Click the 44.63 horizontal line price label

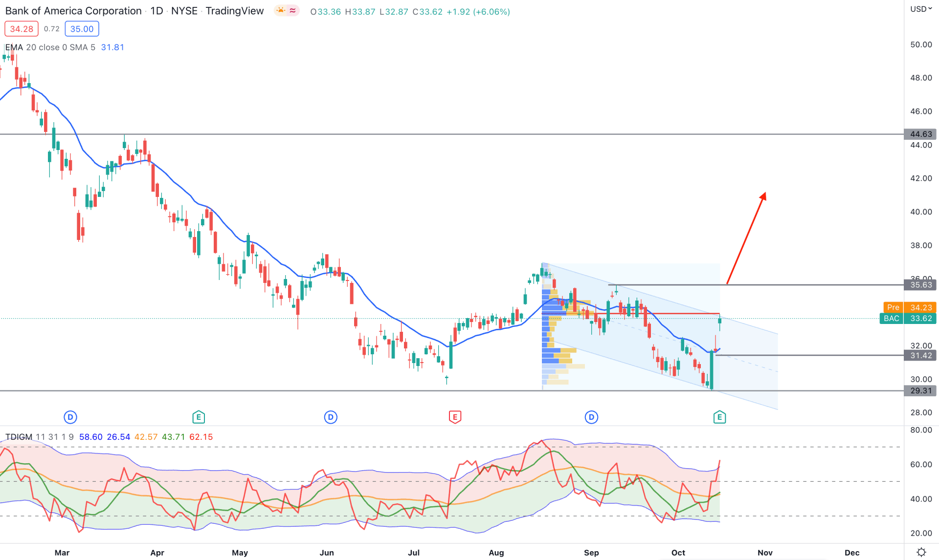pos(920,134)
